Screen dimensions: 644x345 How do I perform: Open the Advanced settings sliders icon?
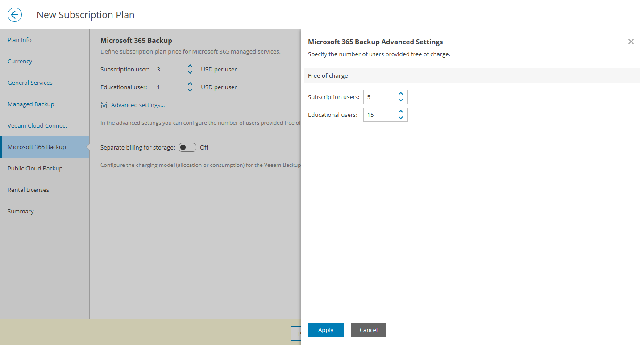(x=104, y=105)
